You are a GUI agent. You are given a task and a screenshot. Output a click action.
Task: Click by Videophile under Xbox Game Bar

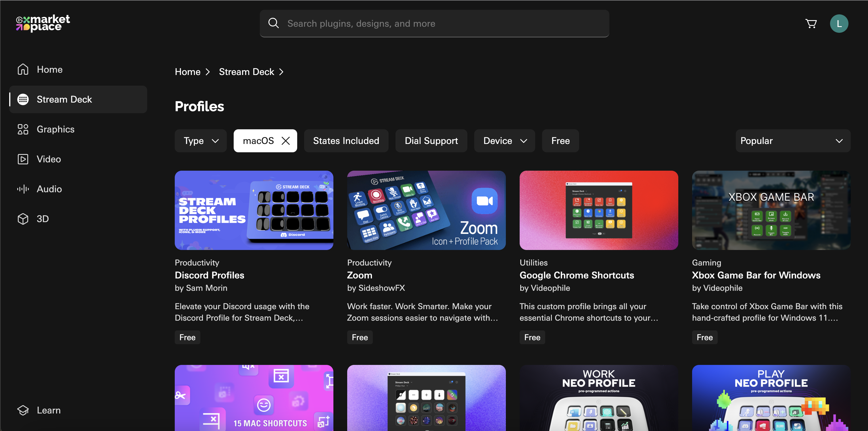(717, 288)
